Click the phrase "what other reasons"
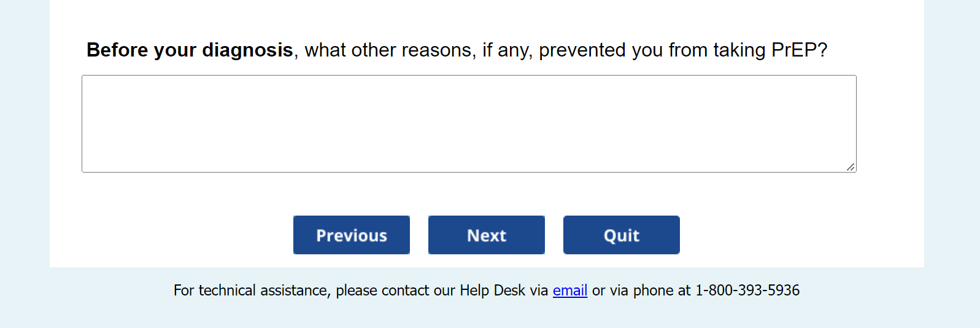Viewport: 980px width, 328px height. 390,50
